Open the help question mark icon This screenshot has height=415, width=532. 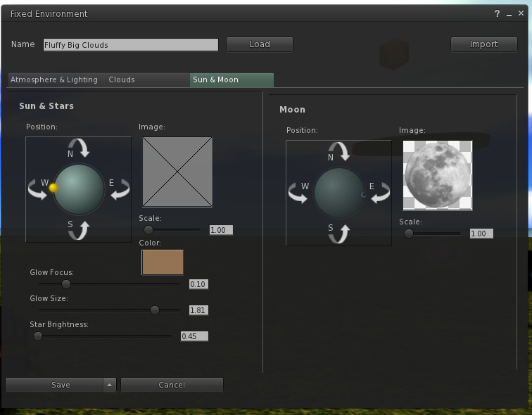click(x=498, y=14)
